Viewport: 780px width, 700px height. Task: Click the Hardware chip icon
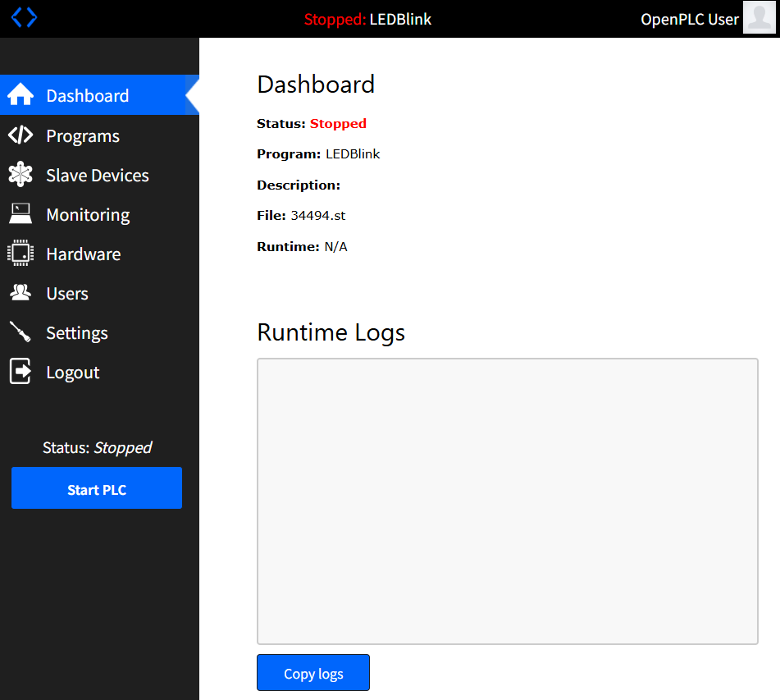tap(21, 254)
